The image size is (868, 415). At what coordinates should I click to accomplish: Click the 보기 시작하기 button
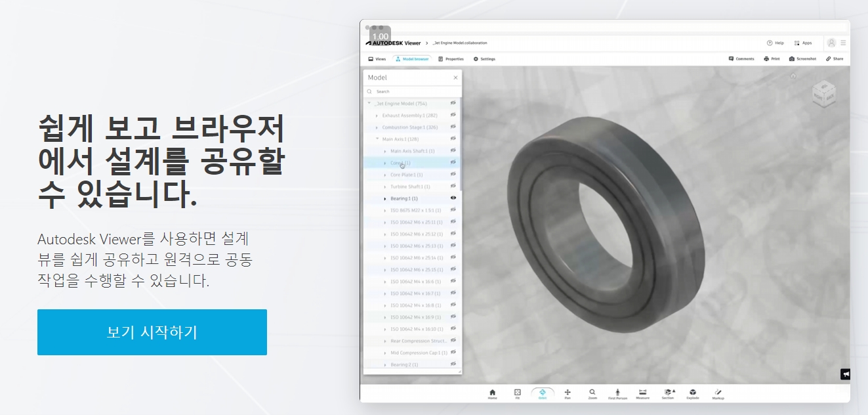pos(152,332)
